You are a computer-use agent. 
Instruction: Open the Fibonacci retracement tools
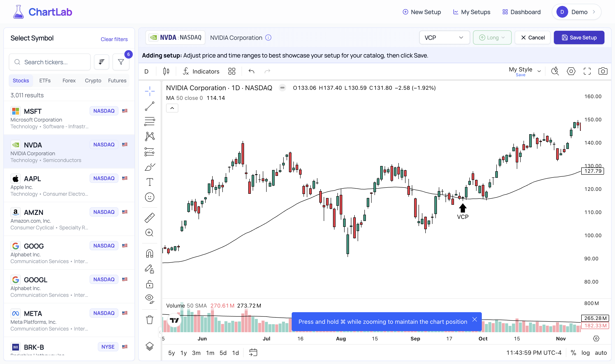coord(149,121)
